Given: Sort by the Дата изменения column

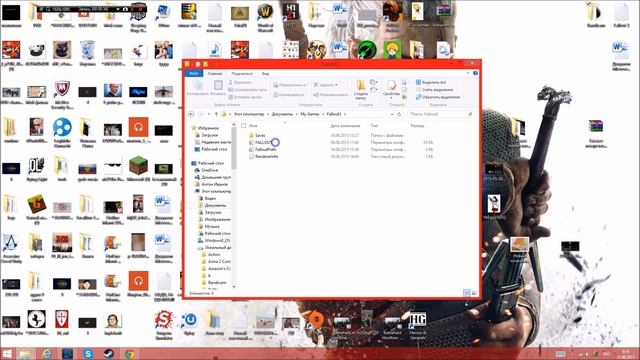Looking at the screenshot, I should tap(345, 126).
